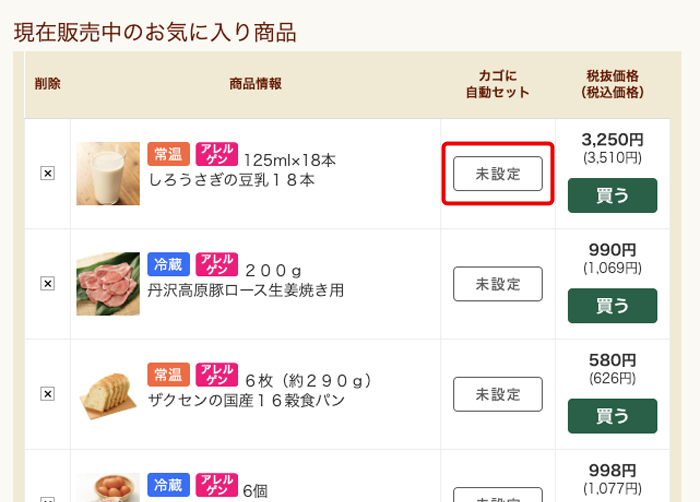Open 丹沢高原豚ロース生姜焼き用 product link
The image size is (700, 502).
point(246,291)
